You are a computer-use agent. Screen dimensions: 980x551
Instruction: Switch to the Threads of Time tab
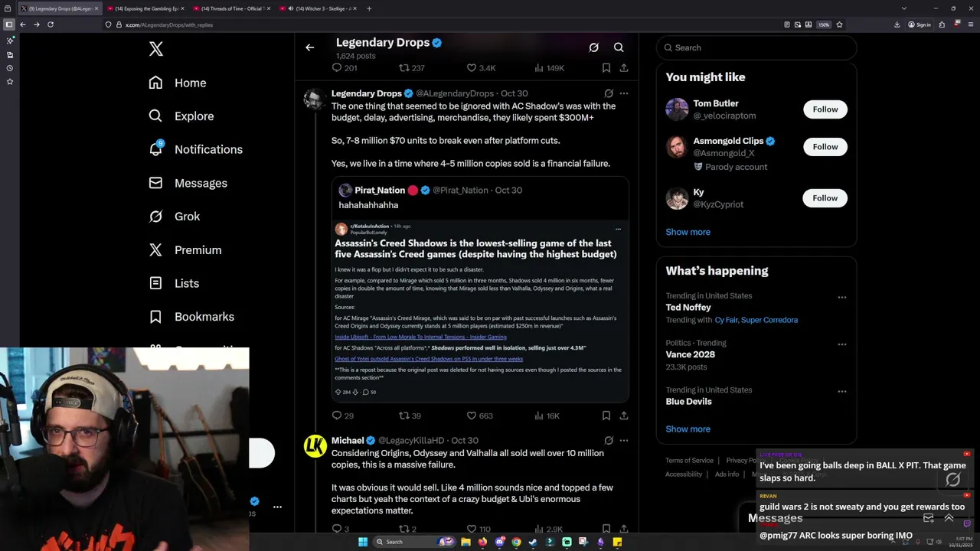[x=230, y=8]
